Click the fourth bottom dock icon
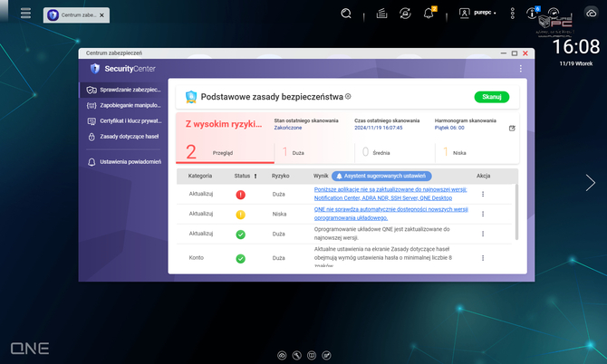The height and width of the screenshot is (364, 607). [326, 356]
